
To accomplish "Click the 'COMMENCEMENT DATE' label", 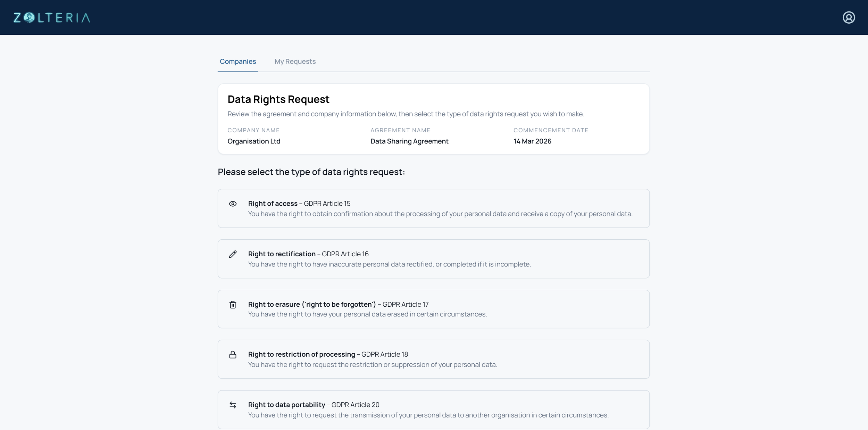I will coord(551,130).
